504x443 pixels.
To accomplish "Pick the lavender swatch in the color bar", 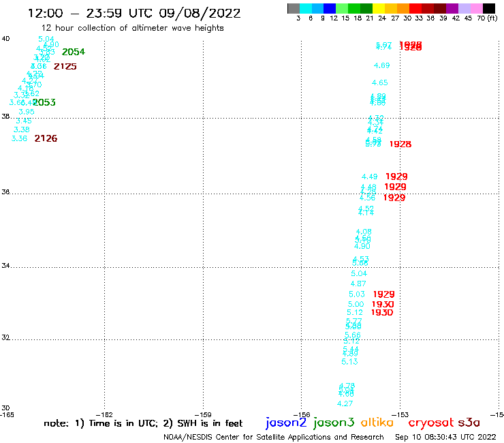I will click(464, 8).
